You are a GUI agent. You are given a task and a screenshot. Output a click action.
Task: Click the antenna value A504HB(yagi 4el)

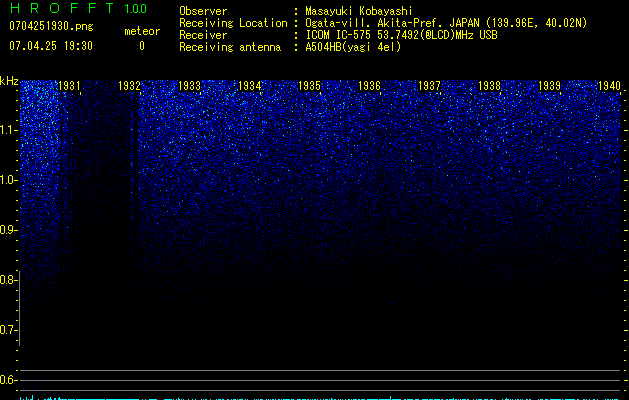click(353, 47)
